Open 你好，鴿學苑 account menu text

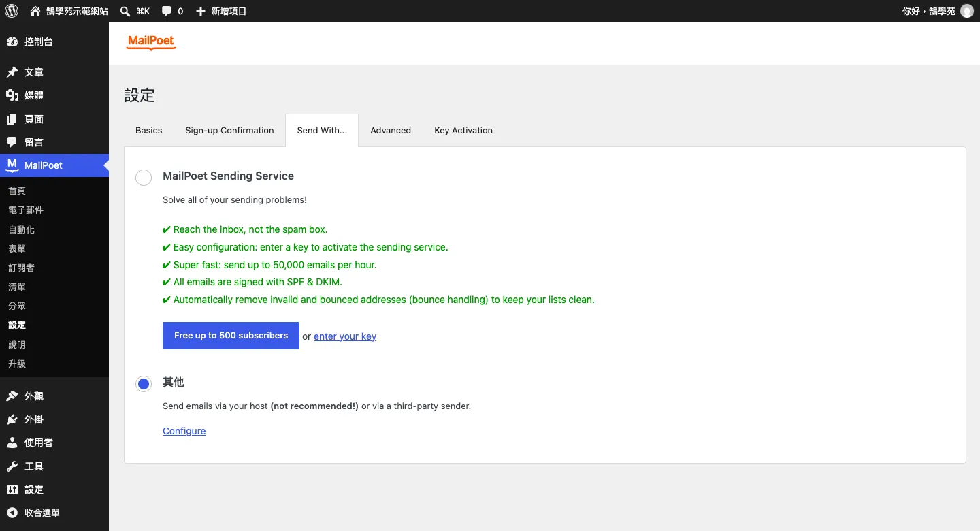929,11
